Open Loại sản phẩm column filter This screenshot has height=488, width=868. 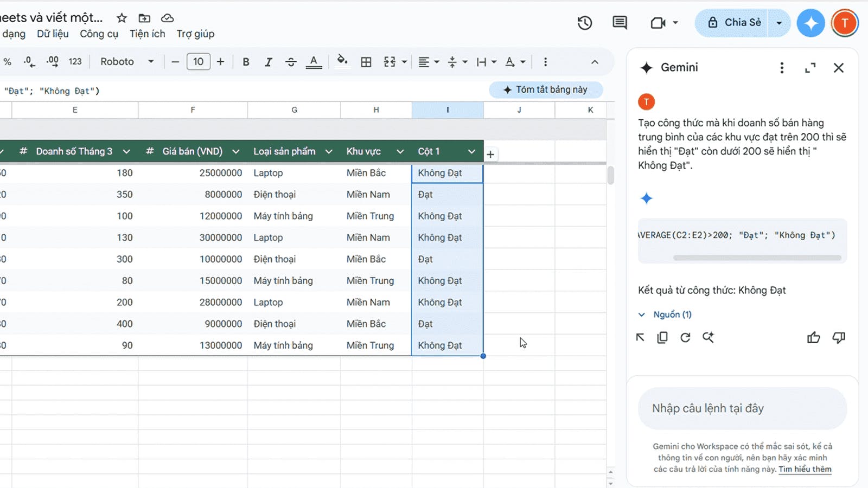[329, 152]
